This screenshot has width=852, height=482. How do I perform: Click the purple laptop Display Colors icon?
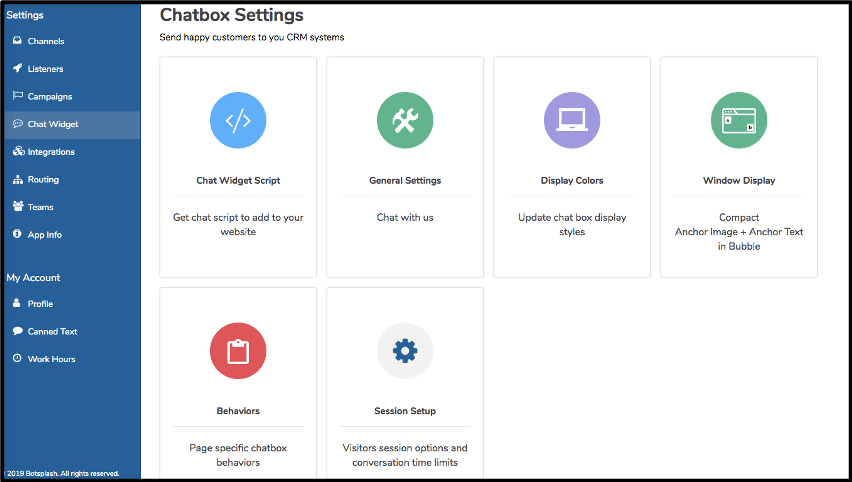coord(572,120)
